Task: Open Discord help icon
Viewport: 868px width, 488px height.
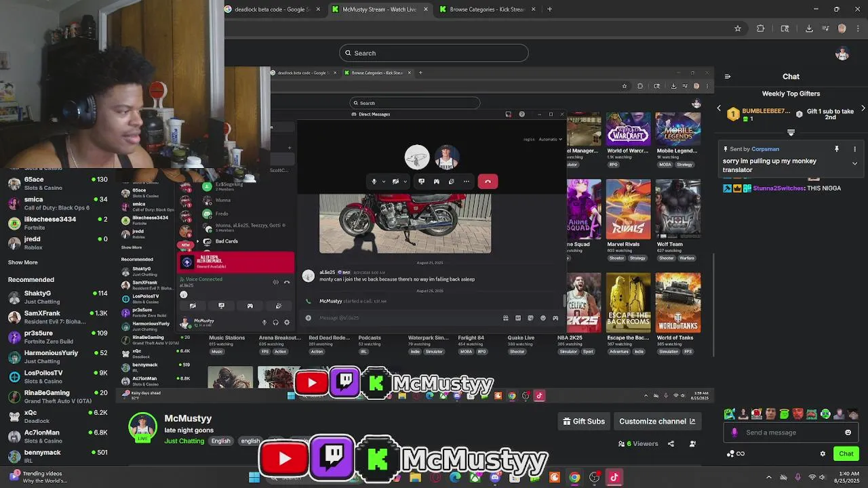Action: [521, 114]
